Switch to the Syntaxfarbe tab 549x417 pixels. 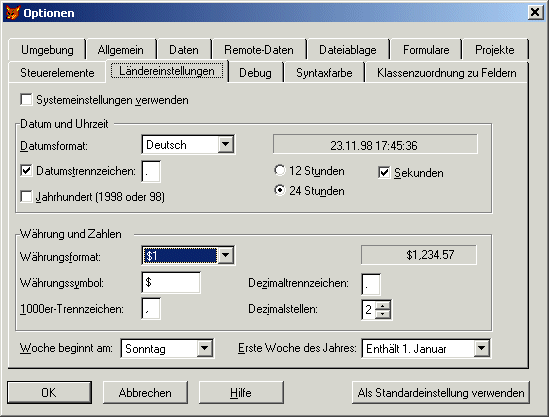324,72
